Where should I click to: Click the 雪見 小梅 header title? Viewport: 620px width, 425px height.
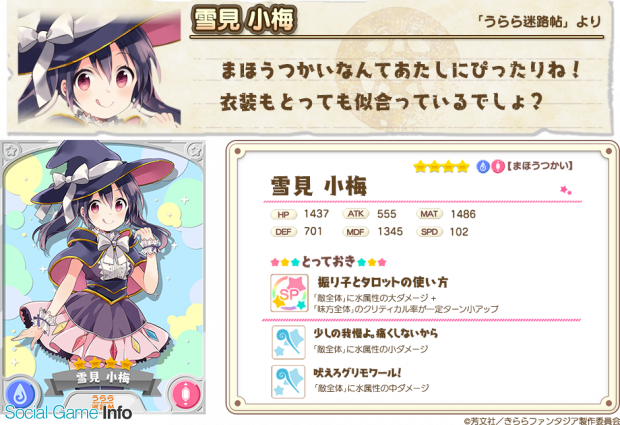pos(244,21)
